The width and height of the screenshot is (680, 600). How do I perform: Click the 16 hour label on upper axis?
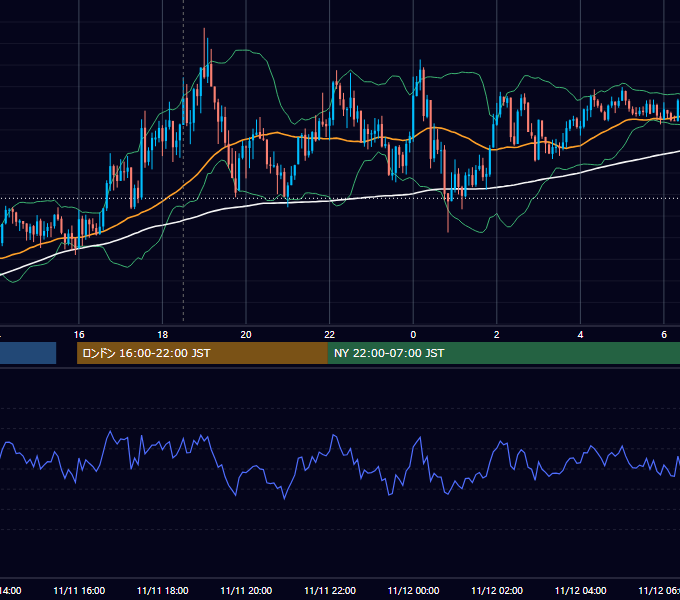(x=79, y=335)
